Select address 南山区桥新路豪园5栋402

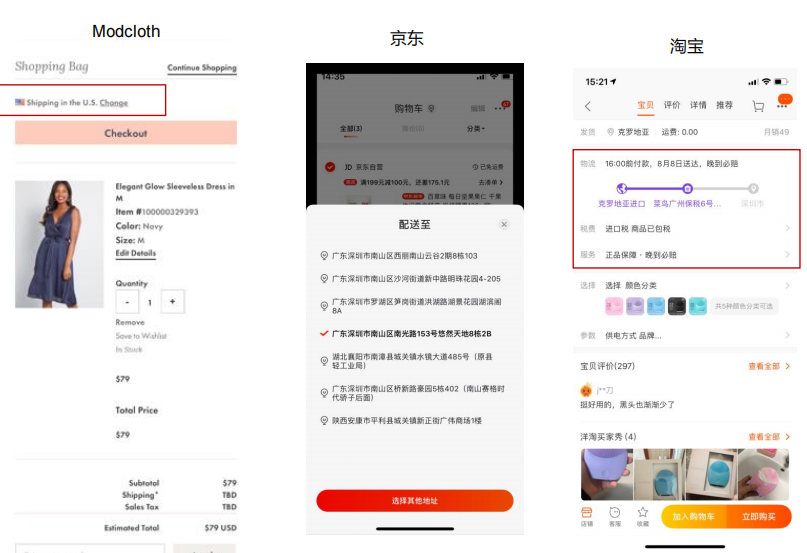coord(412,393)
